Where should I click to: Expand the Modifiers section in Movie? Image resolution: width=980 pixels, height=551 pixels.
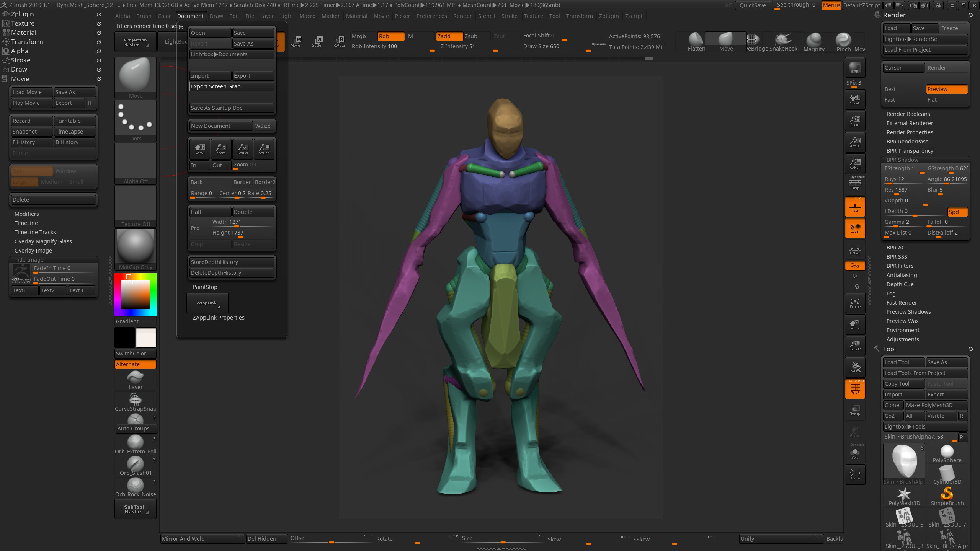(27, 214)
